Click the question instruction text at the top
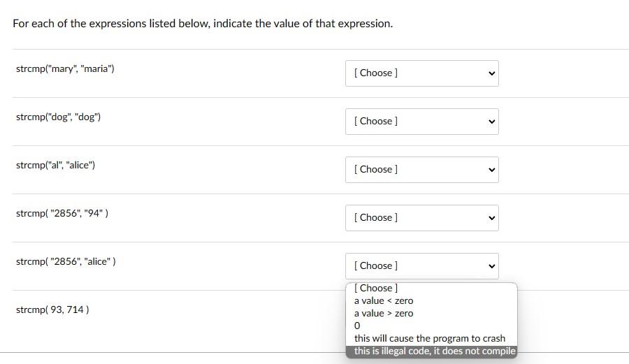Image resolution: width=629 pixels, height=364 pixels. point(203,24)
